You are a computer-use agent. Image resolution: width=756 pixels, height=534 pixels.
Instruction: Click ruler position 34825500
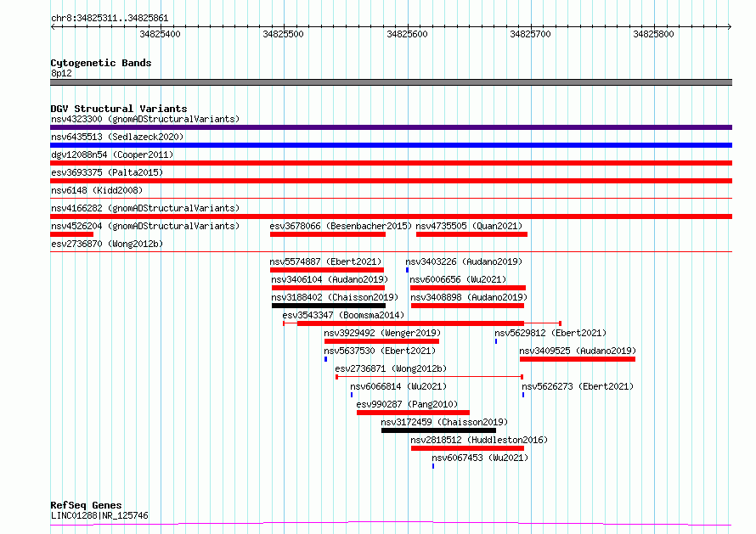click(284, 34)
